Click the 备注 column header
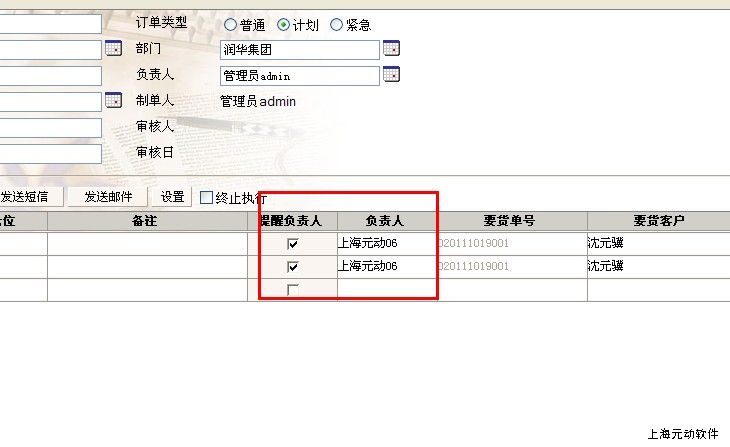730x447 pixels. [146, 221]
